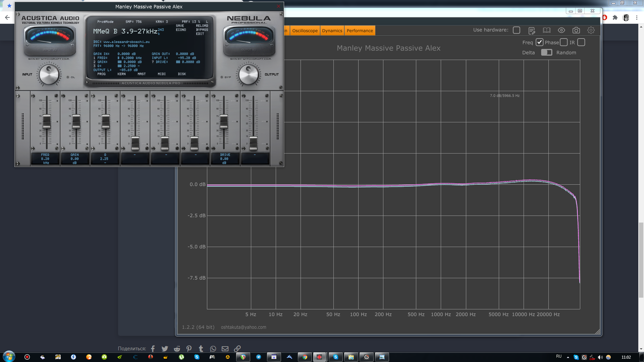Show hidden tray icons arrow

click(x=568, y=357)
